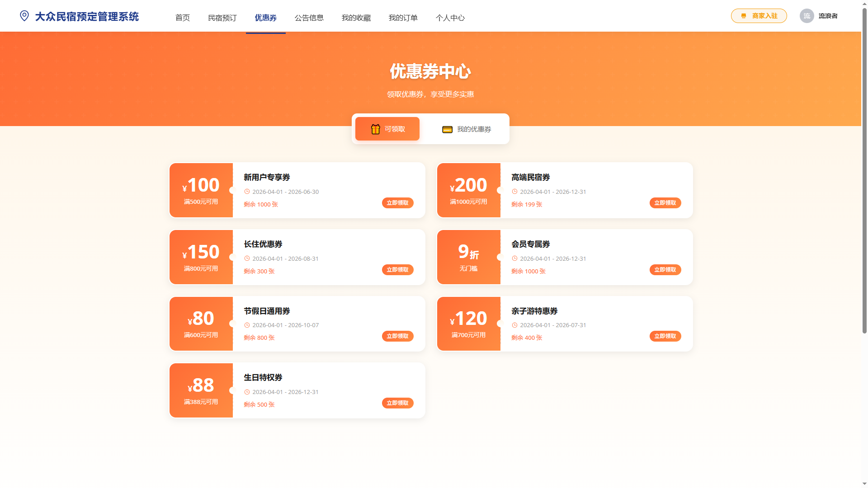Click the ¥150 长住优惠券 amount panel

pyautogui.click(x=201, y=257)
